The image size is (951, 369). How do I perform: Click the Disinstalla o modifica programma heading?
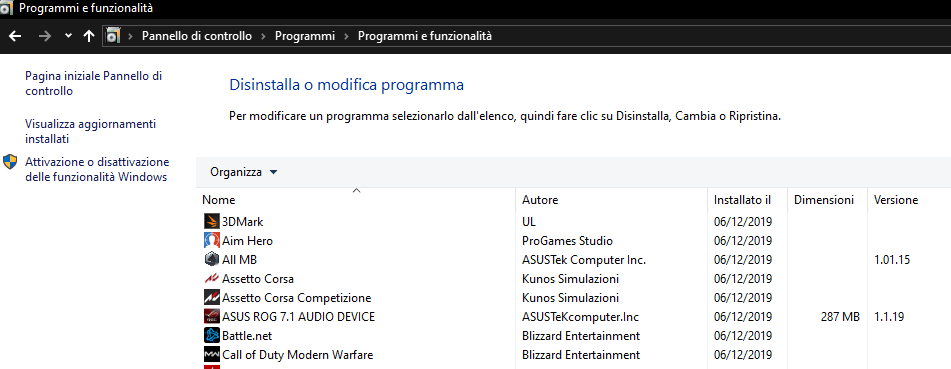346,85
